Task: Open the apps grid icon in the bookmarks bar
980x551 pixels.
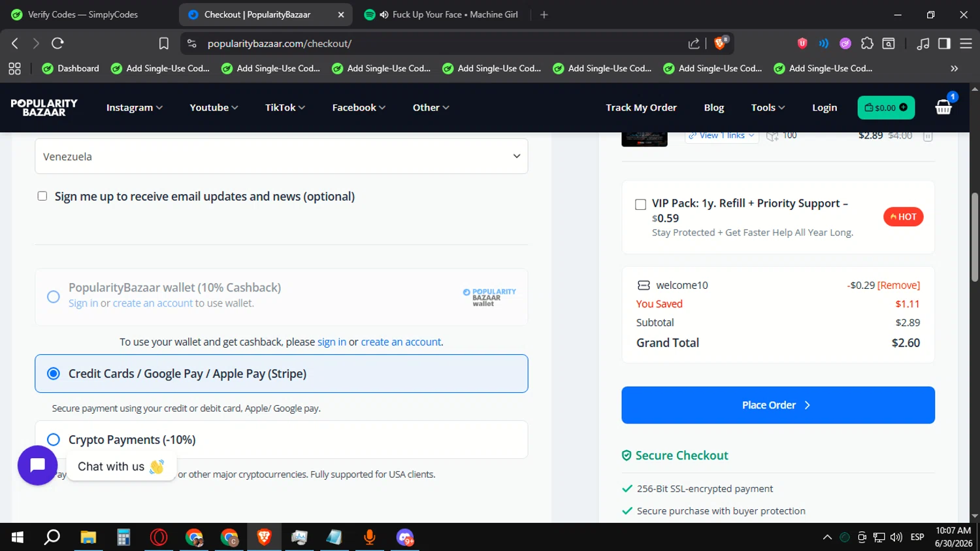Action: 14,69
